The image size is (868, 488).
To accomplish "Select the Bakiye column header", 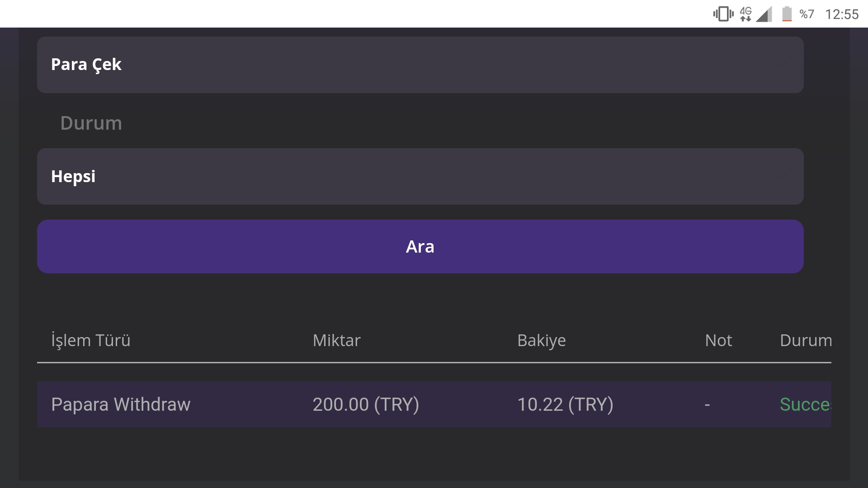I will pos(542,340).
